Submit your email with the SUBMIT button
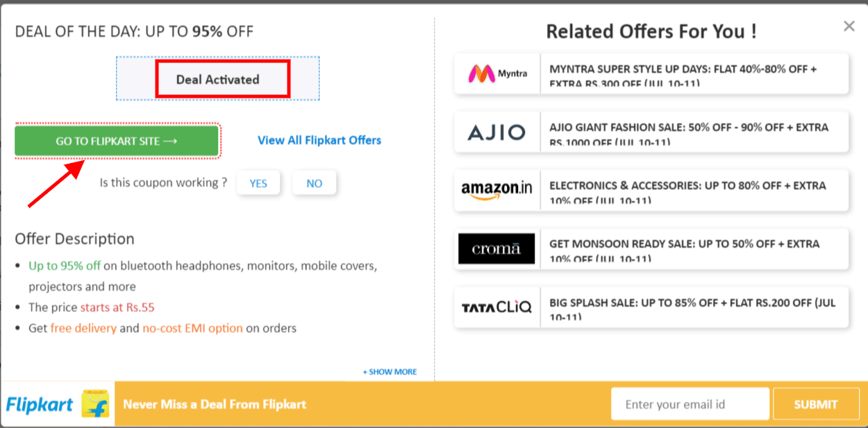868x428 pixels. pos(816,404)
